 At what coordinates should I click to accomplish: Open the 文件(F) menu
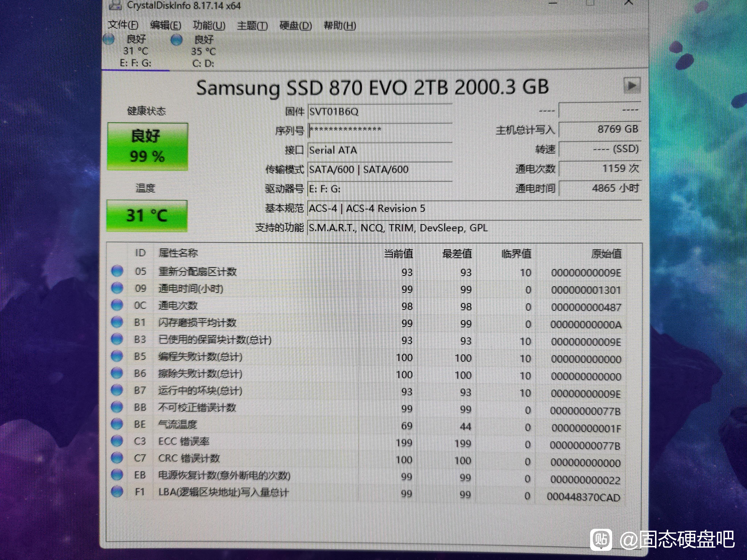[123, 25]
